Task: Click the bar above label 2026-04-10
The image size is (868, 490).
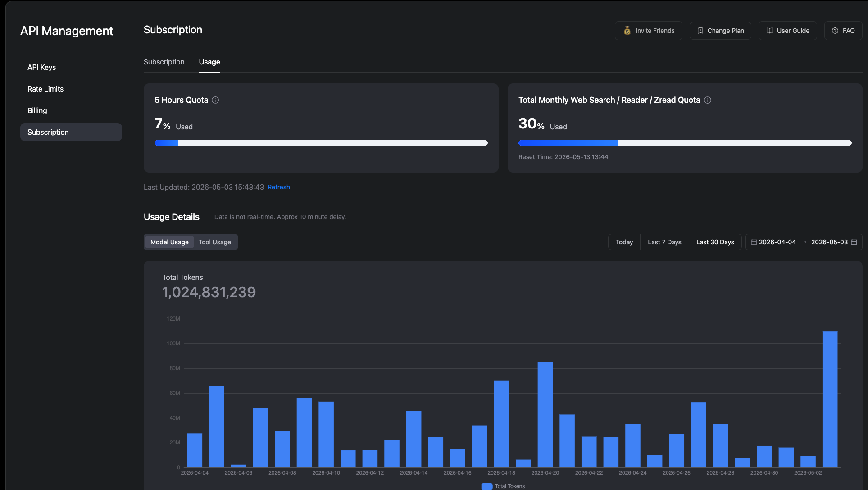Action: click(326, 435)
